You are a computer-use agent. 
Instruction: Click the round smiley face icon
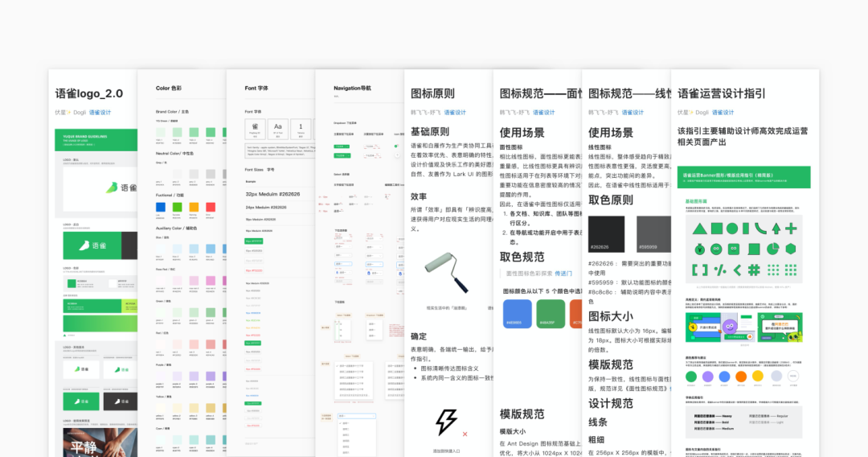[716, 249]
